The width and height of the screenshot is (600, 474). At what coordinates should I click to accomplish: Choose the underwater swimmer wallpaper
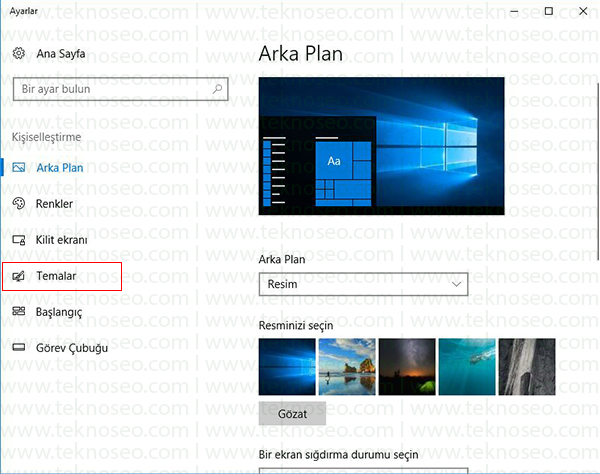pos(467,367)
